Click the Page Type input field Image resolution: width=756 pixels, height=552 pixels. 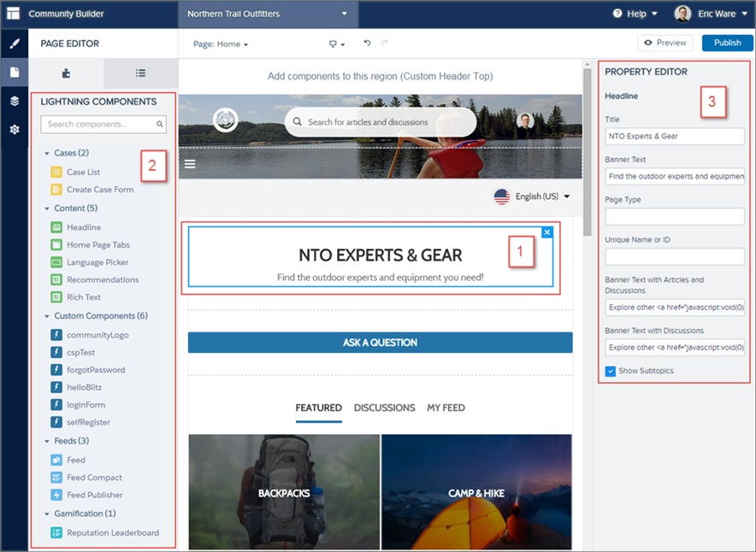pyautogui.click(x=675, y=216)
